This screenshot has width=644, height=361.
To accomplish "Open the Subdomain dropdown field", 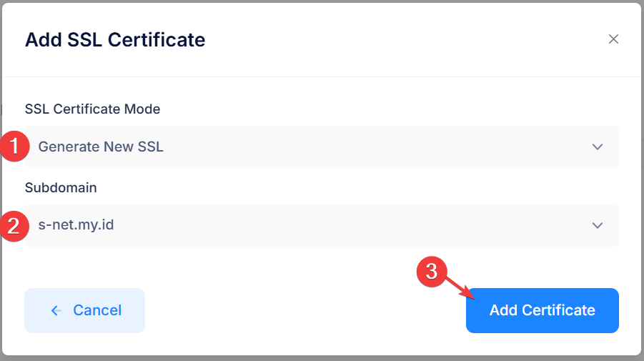I will click(322, 225).
